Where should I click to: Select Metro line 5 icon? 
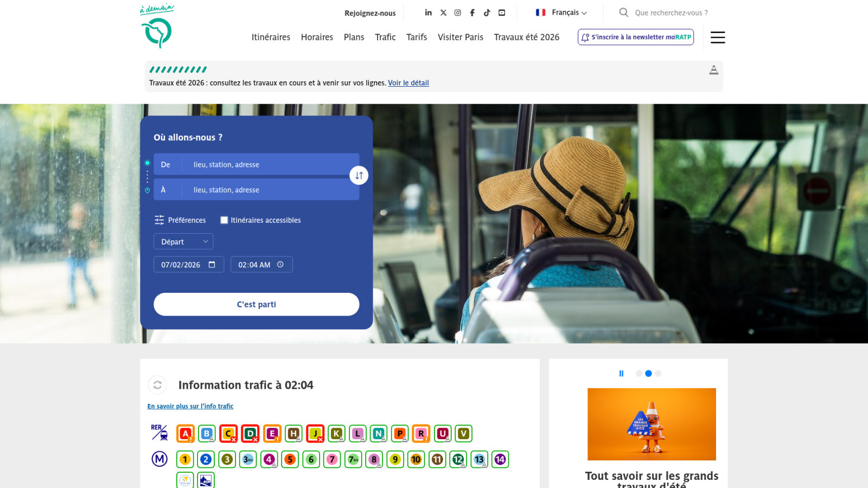pyautogui.click(x=290, y=459)
